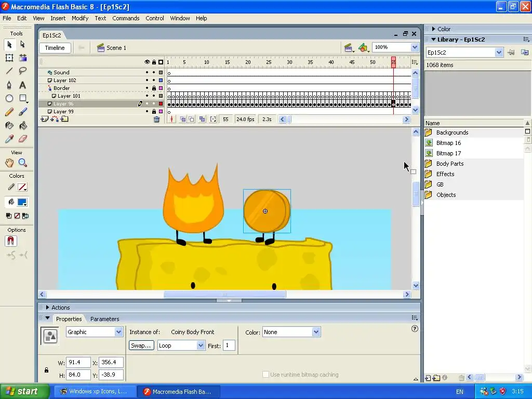Click the Properties help question mark
Screen dimensions: 532x399
415,328
